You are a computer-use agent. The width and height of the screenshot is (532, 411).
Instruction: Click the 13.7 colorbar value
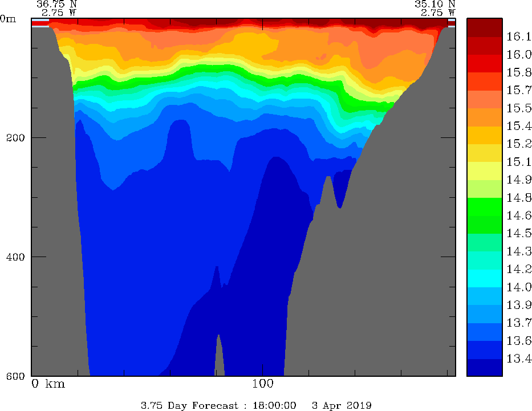[519, 323]
